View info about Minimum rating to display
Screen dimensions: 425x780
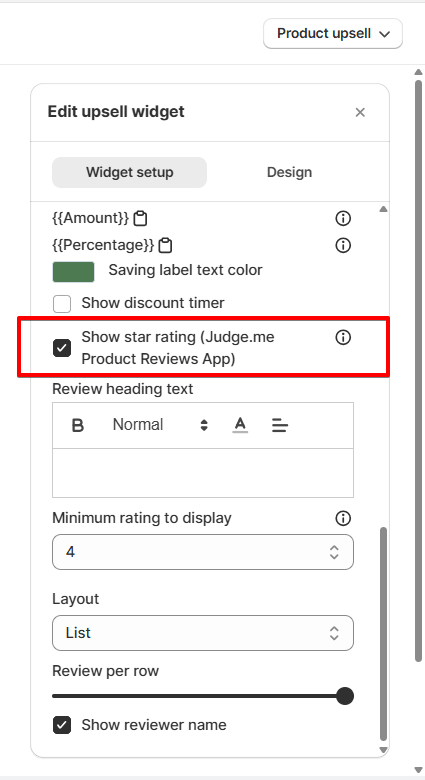(x=343, y=518)
